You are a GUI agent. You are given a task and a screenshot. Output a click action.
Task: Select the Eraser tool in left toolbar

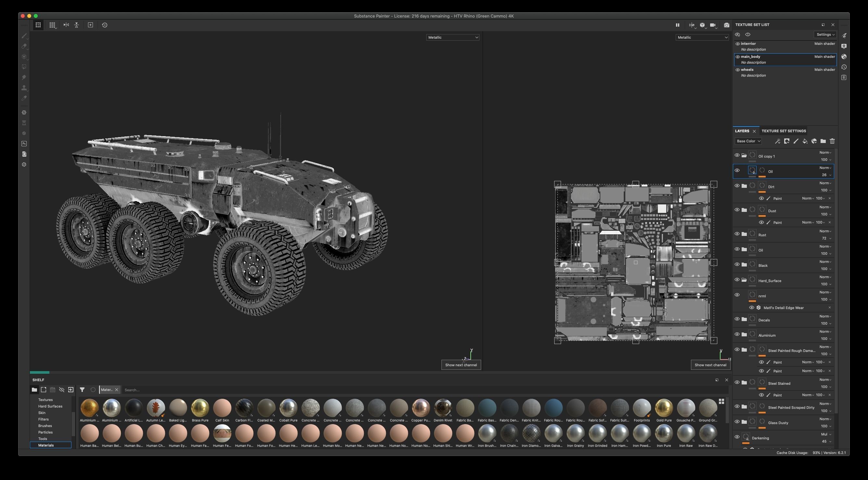[24, 46]
